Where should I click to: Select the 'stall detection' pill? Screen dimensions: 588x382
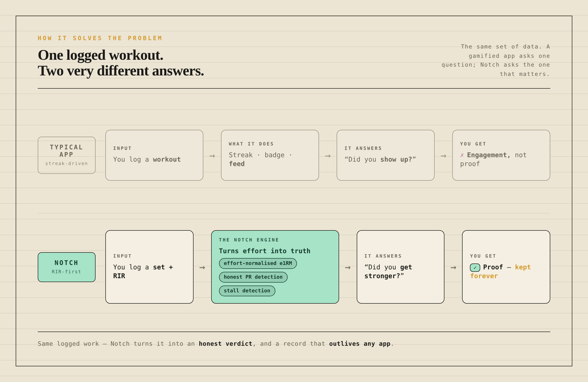[247, 291]
